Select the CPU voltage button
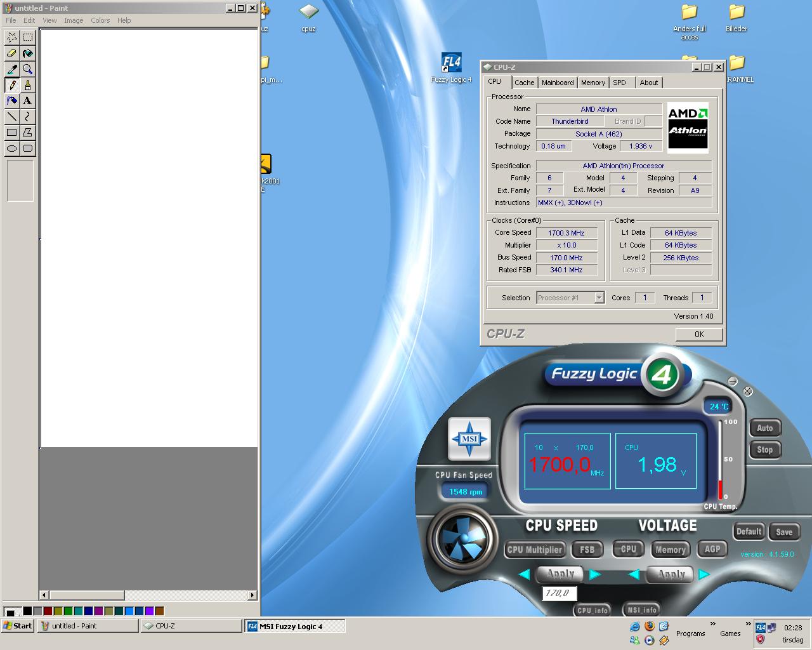This screenshot has width=812, height=650. click(x=629, y=550)
